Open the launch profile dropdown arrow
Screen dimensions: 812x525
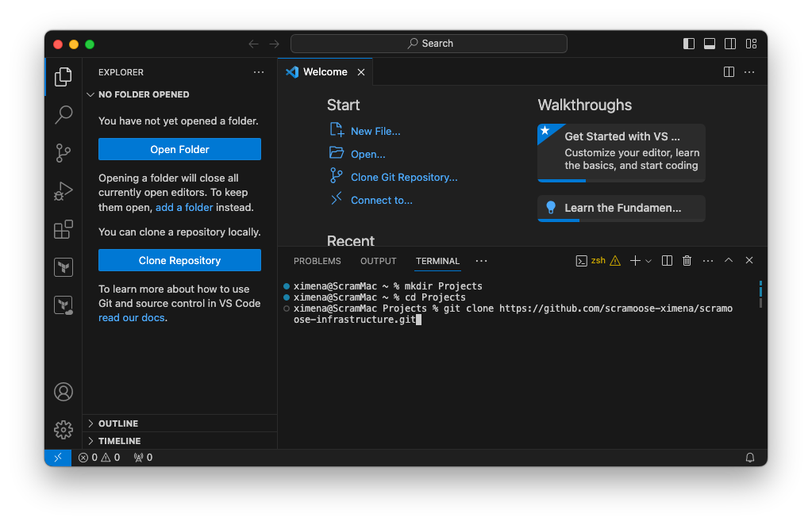(648, 261)
